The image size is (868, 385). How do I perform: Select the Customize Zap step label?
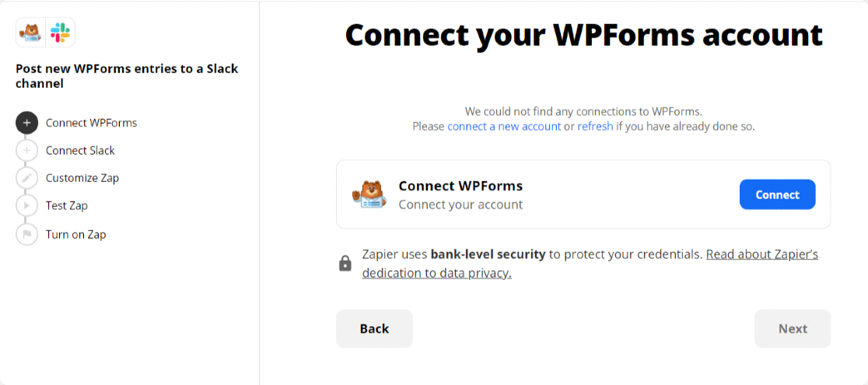82,178
